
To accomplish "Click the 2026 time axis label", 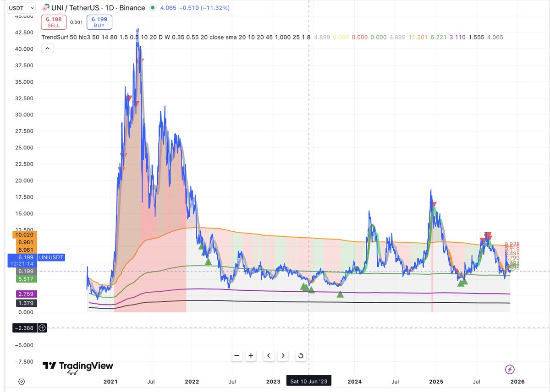I will 517,381.
